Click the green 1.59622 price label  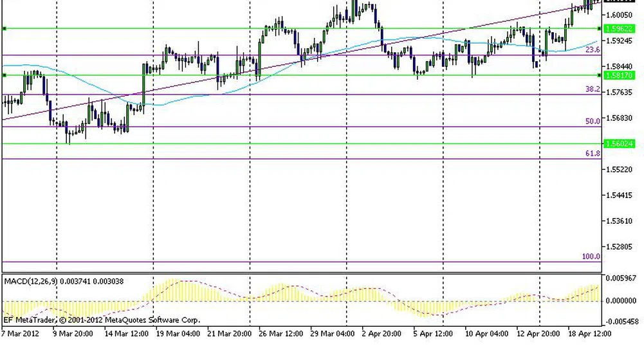coord(620,29)
